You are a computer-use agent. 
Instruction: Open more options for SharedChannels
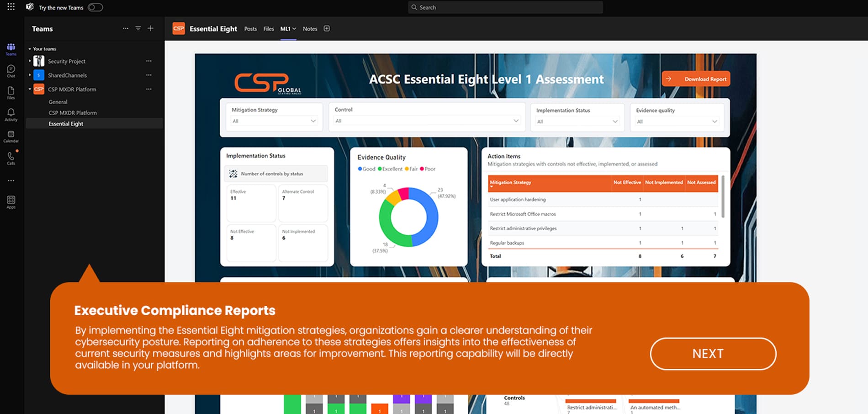pyautogui.click(x=148, y=75)
